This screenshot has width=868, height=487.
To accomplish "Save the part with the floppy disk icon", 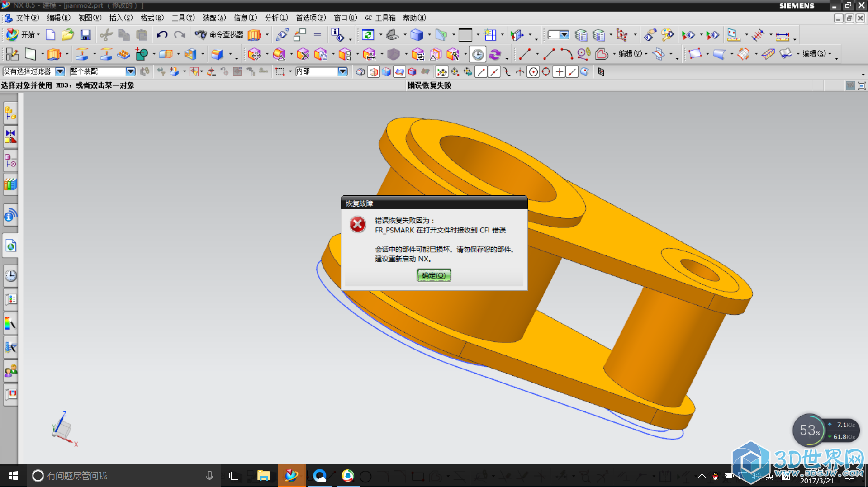I will coord(85,35).
